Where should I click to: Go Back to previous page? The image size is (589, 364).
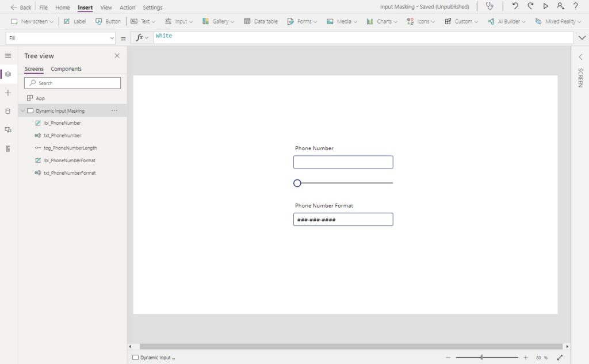click(x=21, y=7)
